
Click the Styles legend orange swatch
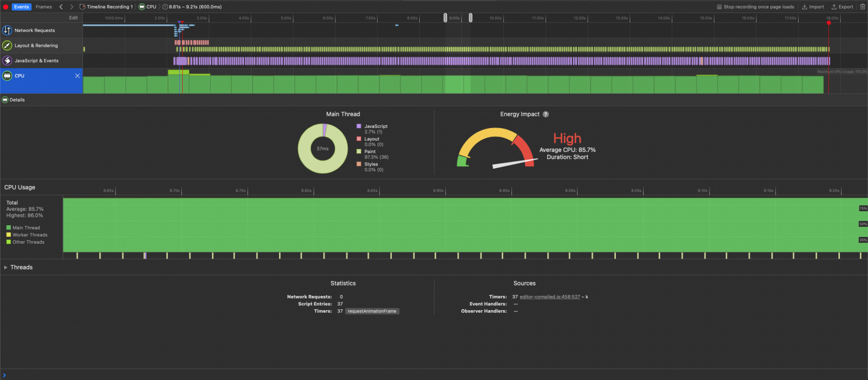(x=359, y=164)
